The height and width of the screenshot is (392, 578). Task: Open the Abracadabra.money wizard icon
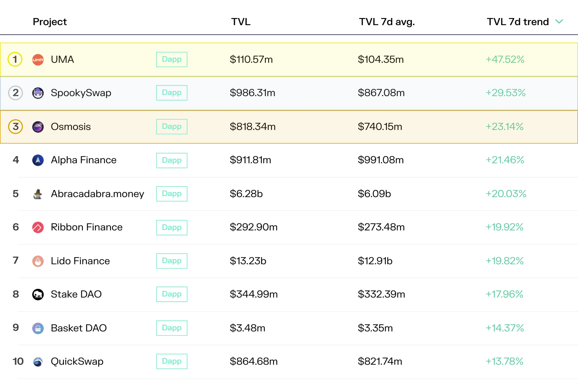(x=38, y=194)
